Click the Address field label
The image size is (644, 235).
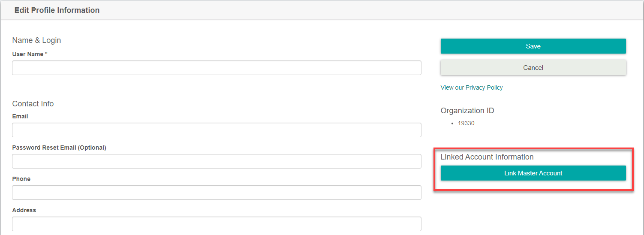pyautogui.click(x=24, y=210)
